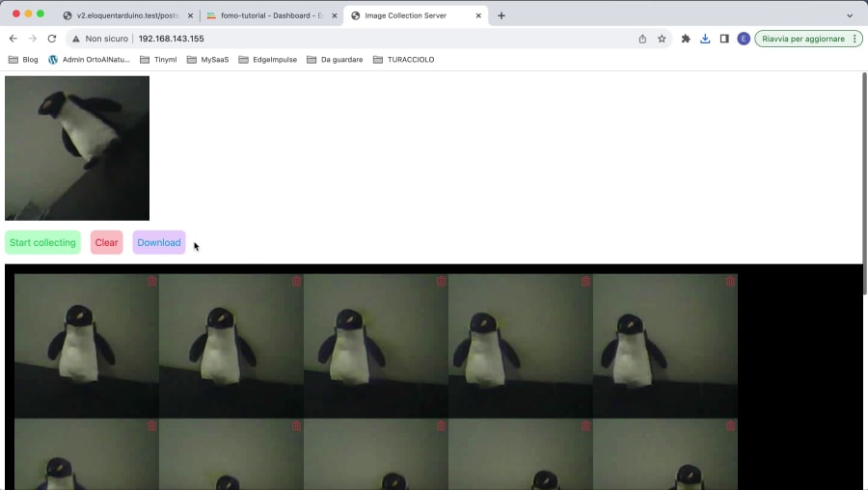Select the third penguin thumbnail in top row
The height and width of the screenshot is (490, 868).
tap(376, 346)
